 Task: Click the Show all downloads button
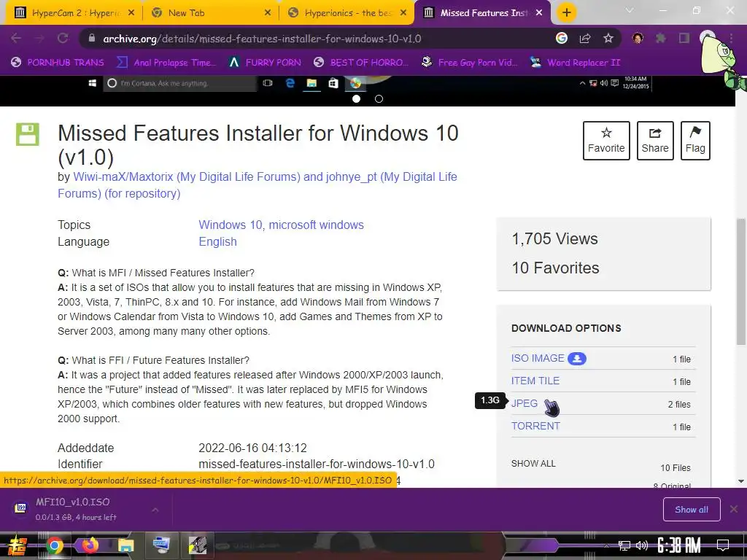tap(692, 510)
